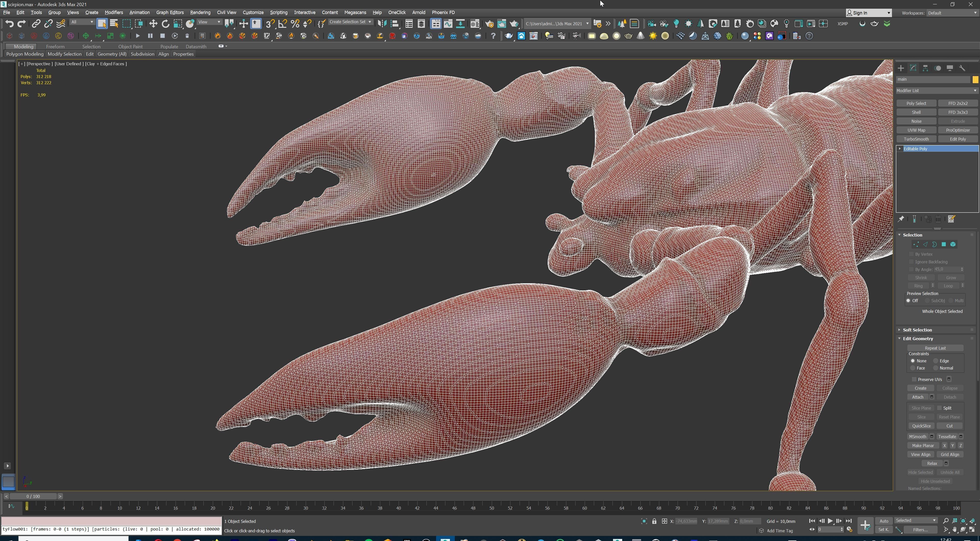The width and height of the screenshot is (980, 541).
Task: Click the Mirror tool icon
Action: pyautogui.click(x=382, y=23)
